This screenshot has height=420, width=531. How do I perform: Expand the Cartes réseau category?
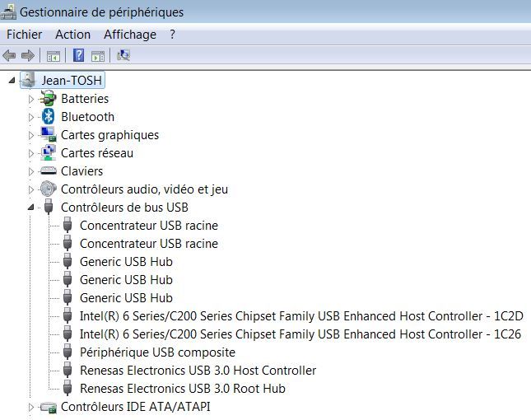pos(30,153)
